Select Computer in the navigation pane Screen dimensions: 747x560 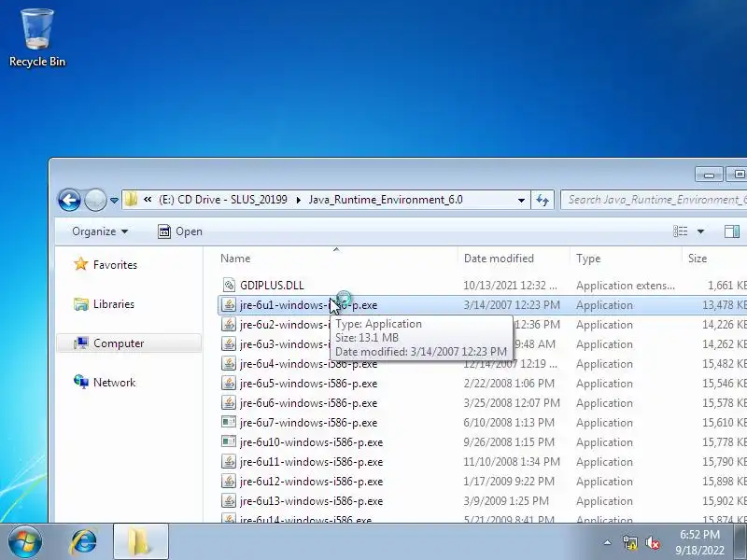tap(119, 343)
